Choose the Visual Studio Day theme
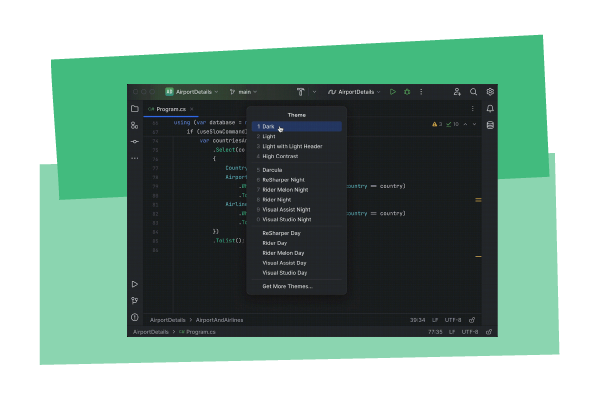The width and height of the screenshot is (600, 400). pos(297,273)
